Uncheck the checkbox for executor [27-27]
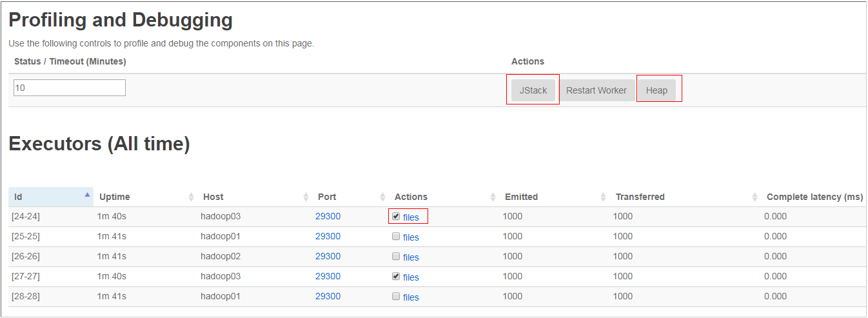Viewport: 868px width, 318px height. coord(396,277)
